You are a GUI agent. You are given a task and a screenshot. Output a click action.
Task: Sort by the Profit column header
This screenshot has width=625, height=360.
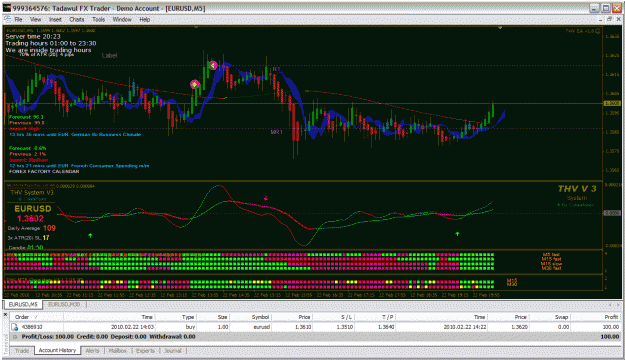[596, 317]
